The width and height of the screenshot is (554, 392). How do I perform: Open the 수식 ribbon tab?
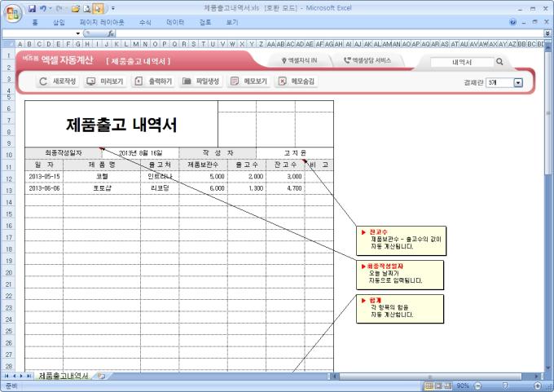(x=145, y=22)
